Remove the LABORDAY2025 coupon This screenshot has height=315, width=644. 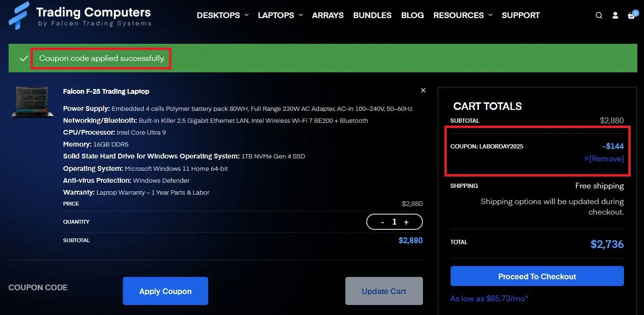tap(604, 159)
